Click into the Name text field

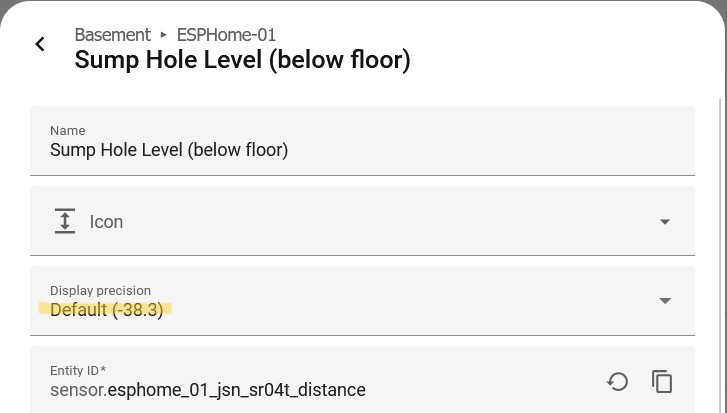(360, 150)
